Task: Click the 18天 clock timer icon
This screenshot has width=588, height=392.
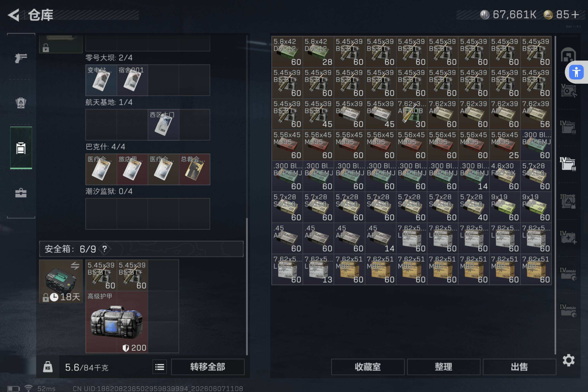Action: pos(54,297)
